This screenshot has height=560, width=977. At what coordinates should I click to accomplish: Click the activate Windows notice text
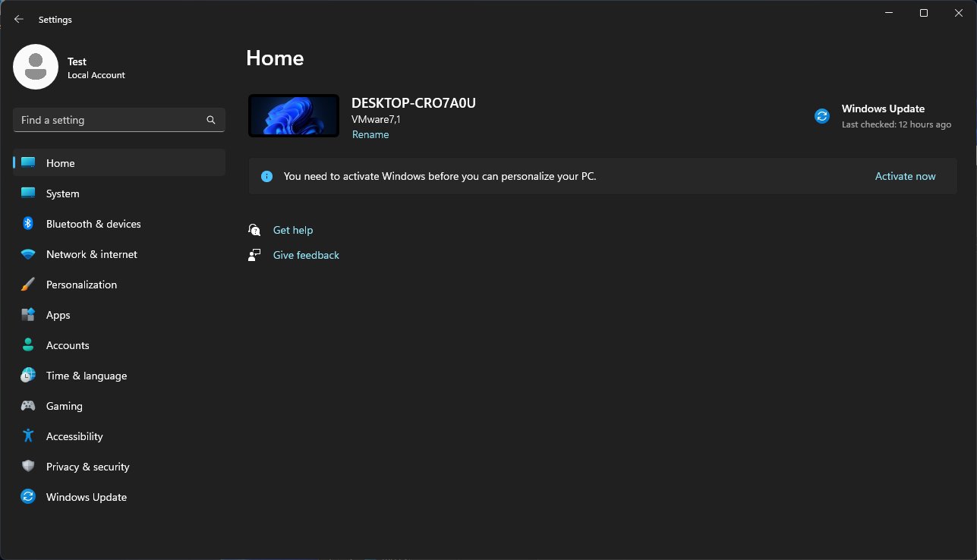(440, 176)
